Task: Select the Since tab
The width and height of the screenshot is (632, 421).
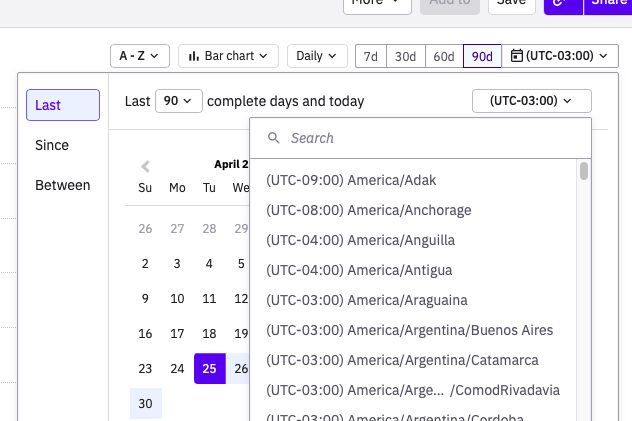Action: pos(52,145)
